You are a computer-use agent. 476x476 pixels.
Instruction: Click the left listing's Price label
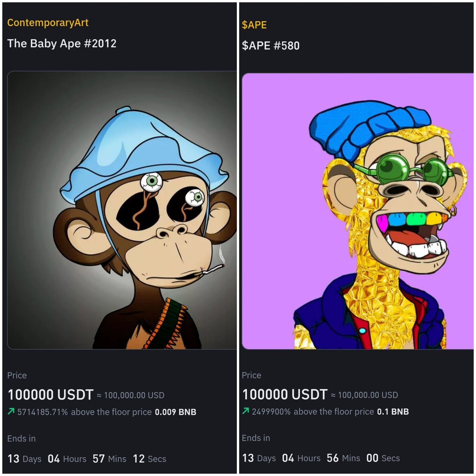pyautogui.click(x=17, y=375)
